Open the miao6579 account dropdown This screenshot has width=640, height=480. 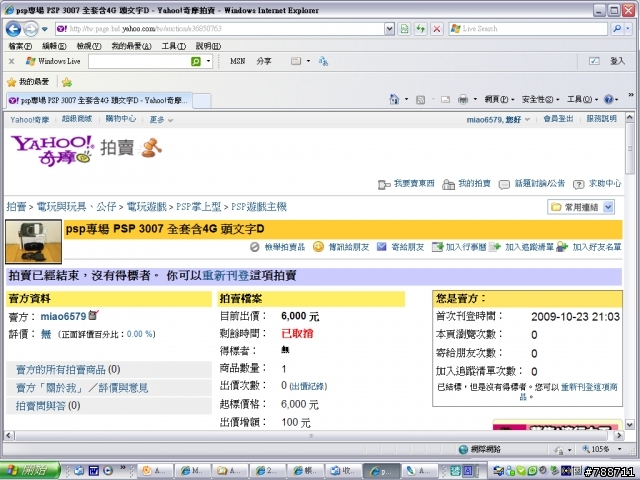498,120
